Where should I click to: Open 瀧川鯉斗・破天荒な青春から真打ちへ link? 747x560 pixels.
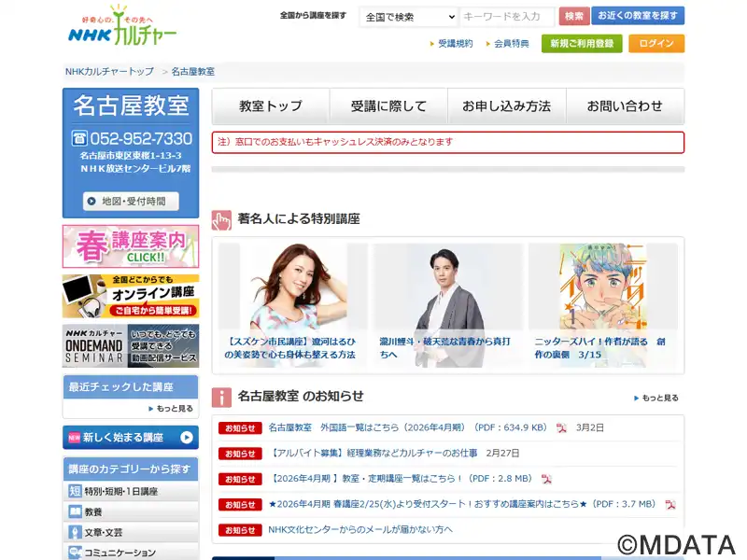[445, 348]
